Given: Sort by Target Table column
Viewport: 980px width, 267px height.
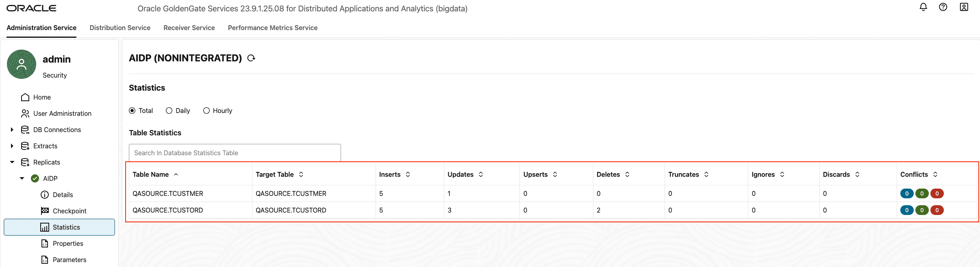Looking at the screenshot, I should [x=301, y=174].
